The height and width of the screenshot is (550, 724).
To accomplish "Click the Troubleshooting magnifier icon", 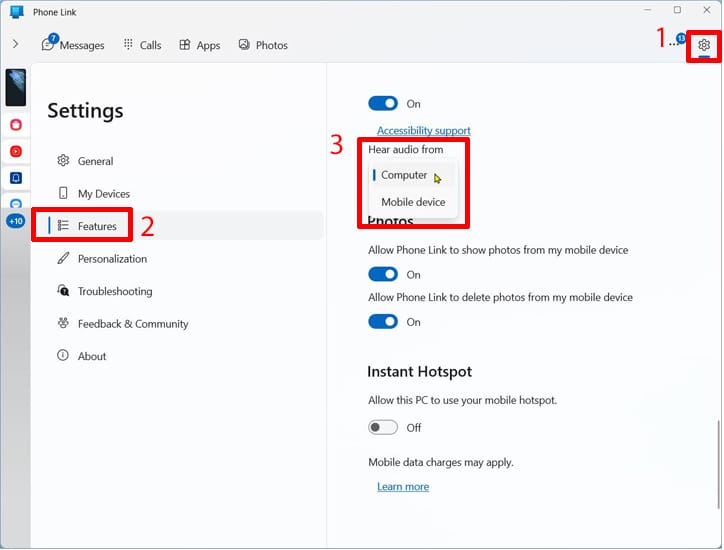I will 63,290.
